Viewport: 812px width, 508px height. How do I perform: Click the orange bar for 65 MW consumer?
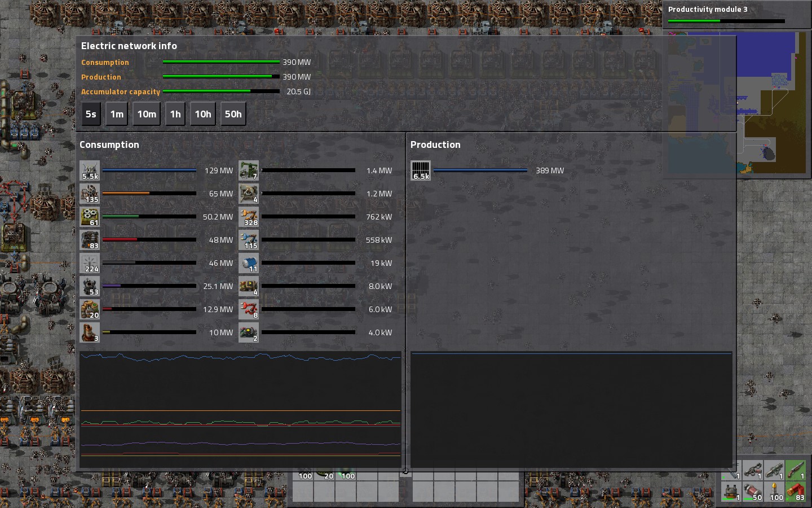pyautogui.click(x=149, y=194)
